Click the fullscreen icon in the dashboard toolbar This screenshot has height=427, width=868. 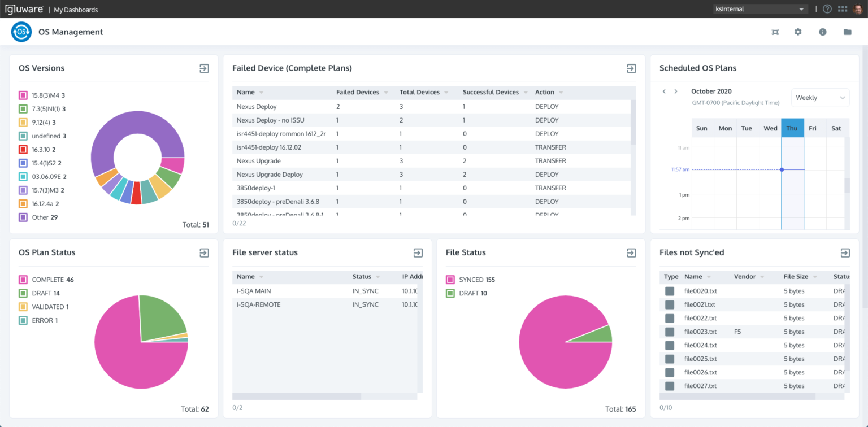775,32
